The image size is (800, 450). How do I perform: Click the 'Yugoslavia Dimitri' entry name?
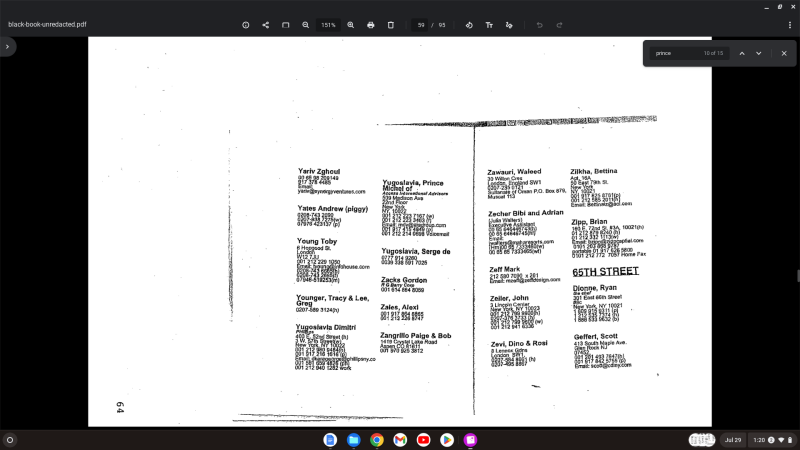(x=326, y=328)
